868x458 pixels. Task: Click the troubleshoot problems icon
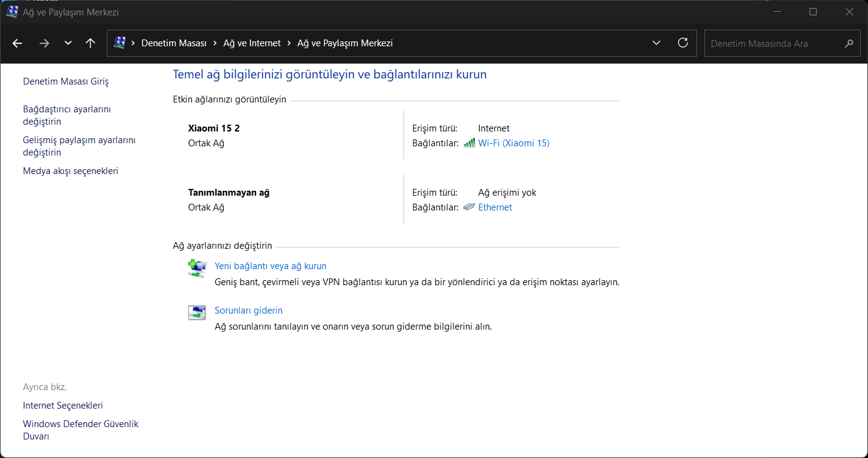(x=197, y=313)
